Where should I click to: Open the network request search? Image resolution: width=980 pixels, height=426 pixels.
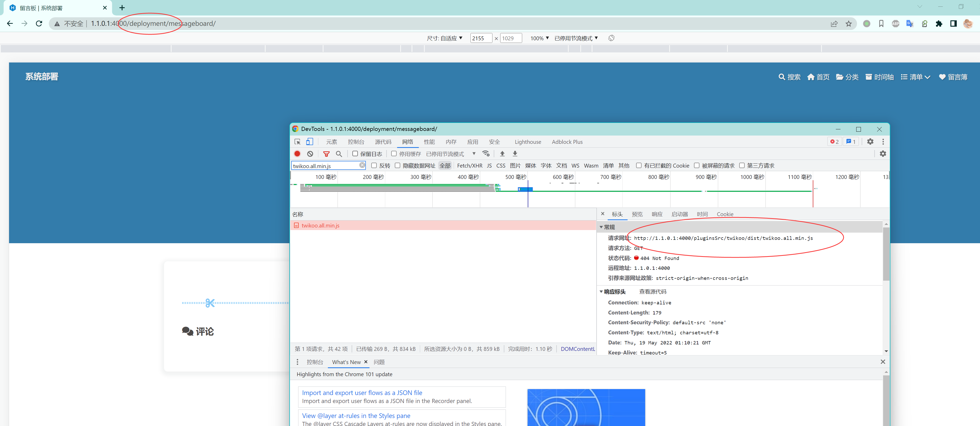coord(338,154)
